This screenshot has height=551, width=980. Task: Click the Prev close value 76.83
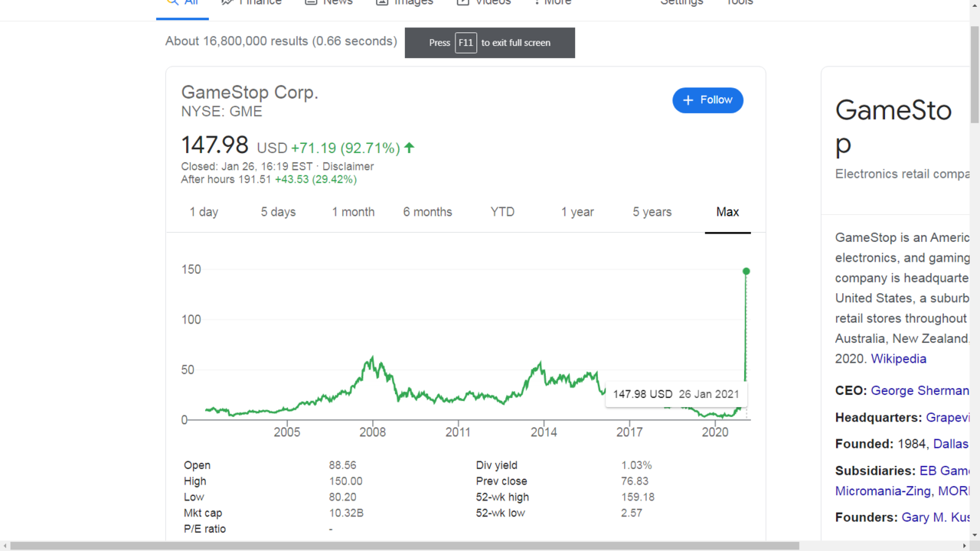click(635, 481)
